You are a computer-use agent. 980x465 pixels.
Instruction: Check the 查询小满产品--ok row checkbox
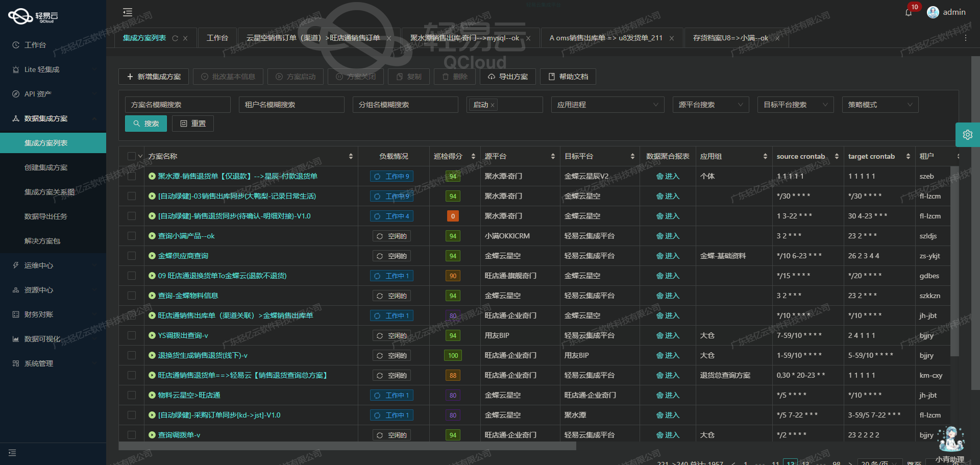pos(132,236)
